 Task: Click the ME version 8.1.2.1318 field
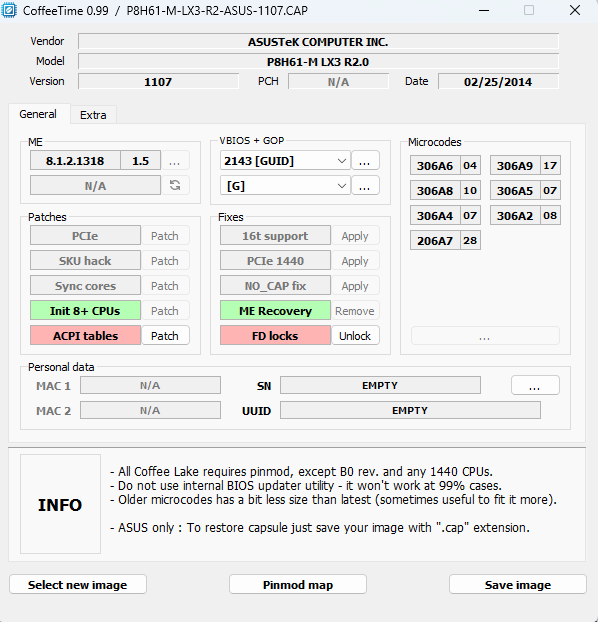(x=75, y=161)
